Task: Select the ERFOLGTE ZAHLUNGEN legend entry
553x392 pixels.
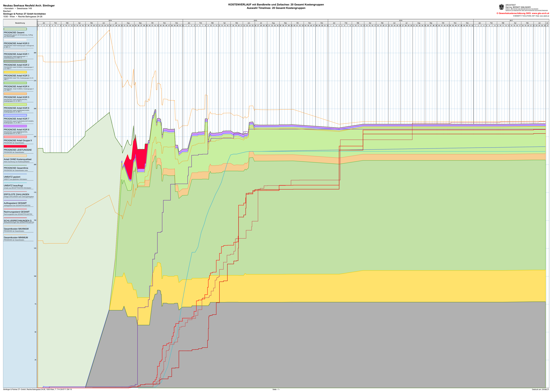Action: tap(16, 194)
